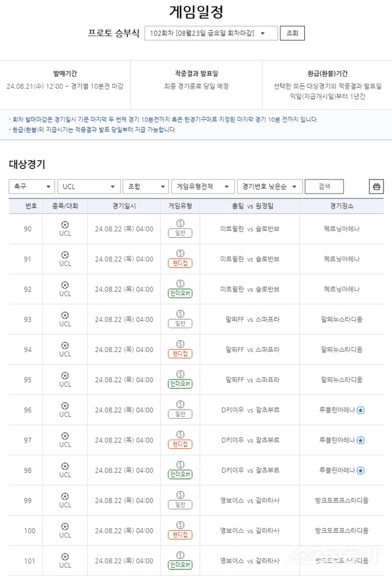Image resolution: width=392 pixels, height=578 pixels.
Task: Click the 핸디캡 badge in row 91
Action: point(180,263)
